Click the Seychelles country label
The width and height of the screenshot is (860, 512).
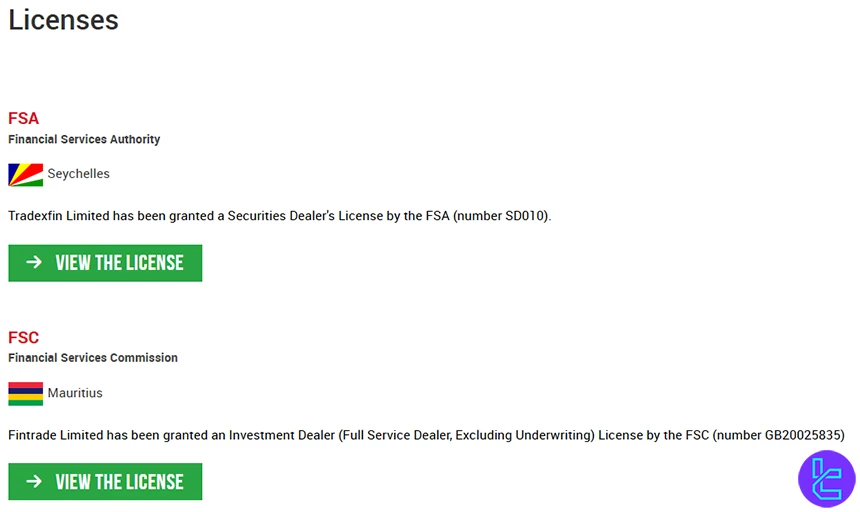[78, 174]
